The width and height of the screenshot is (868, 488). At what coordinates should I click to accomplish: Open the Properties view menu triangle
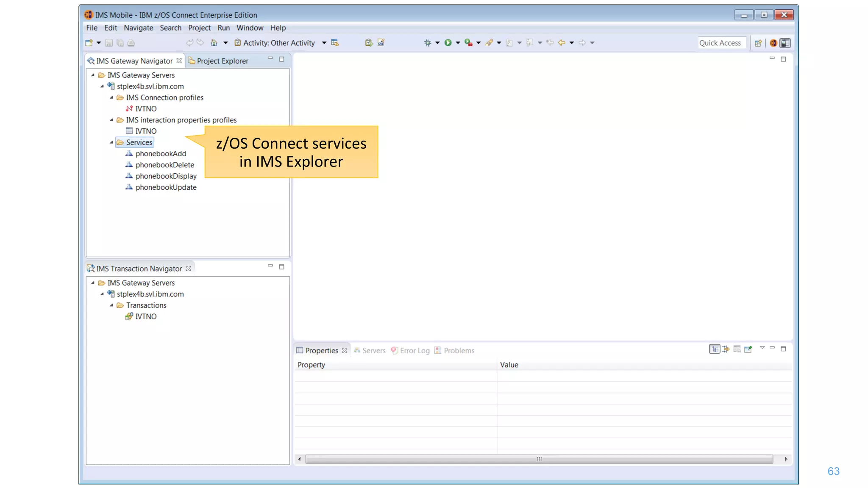pyautogui.click(x=762, y=348)
